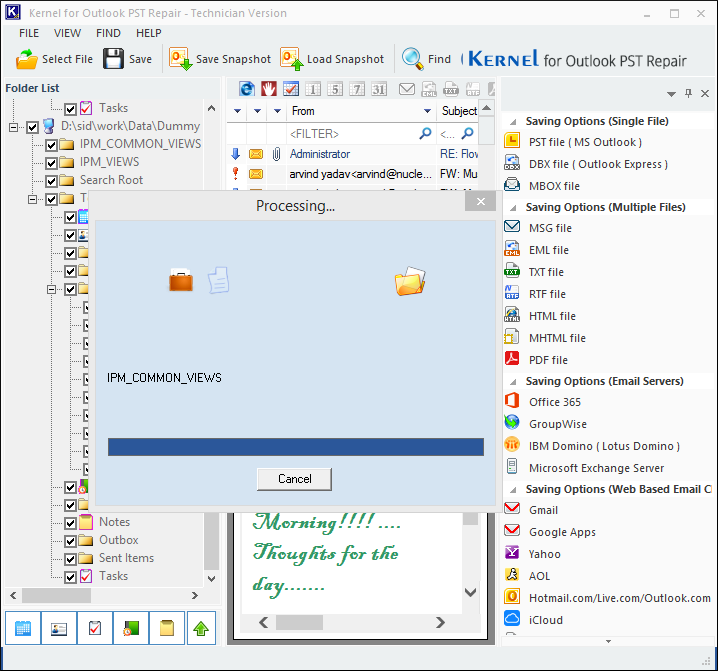This screenshot has height=671, width=718.
Task: Uncheck the Search Root folder checkbox
Action: [51, 181]
